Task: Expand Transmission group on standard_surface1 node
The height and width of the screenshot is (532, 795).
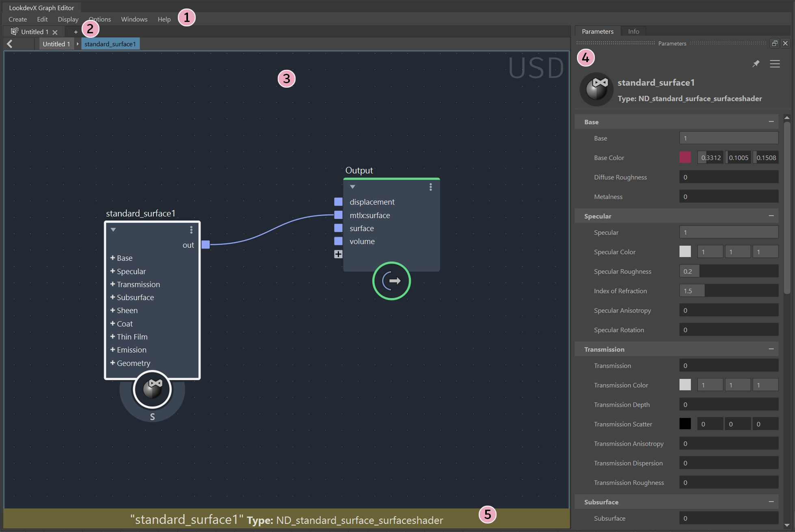Action: (112, 284)
